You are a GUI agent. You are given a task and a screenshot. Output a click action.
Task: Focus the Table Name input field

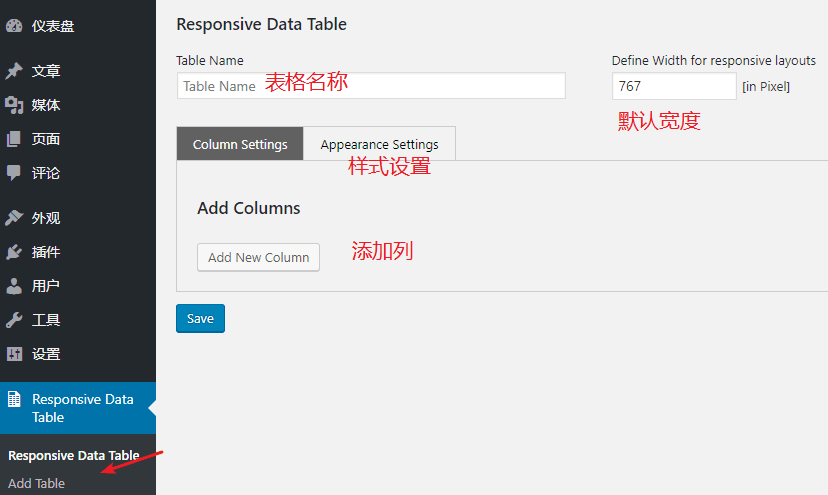point(371,86)
